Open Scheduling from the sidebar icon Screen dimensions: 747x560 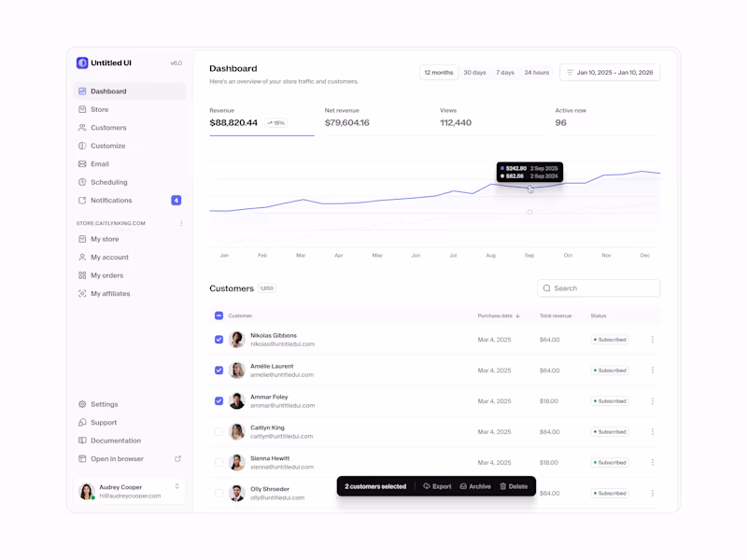(83, 182)
